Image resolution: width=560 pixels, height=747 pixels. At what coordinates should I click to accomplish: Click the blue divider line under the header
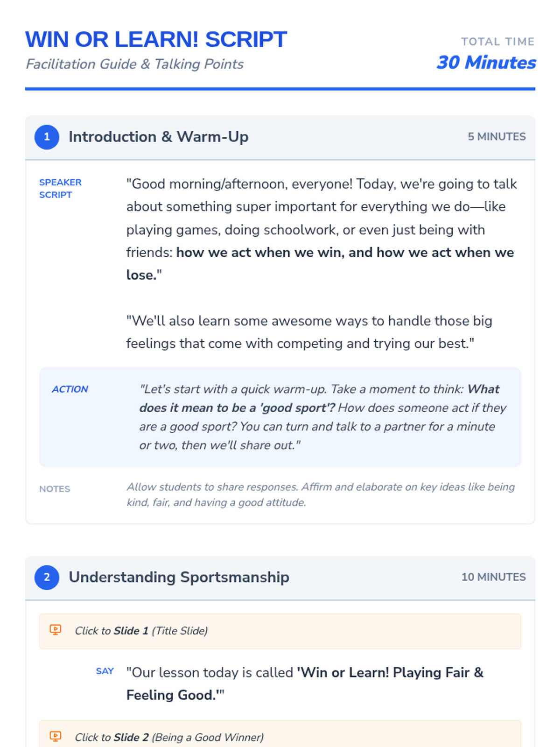tap(280, 89)
